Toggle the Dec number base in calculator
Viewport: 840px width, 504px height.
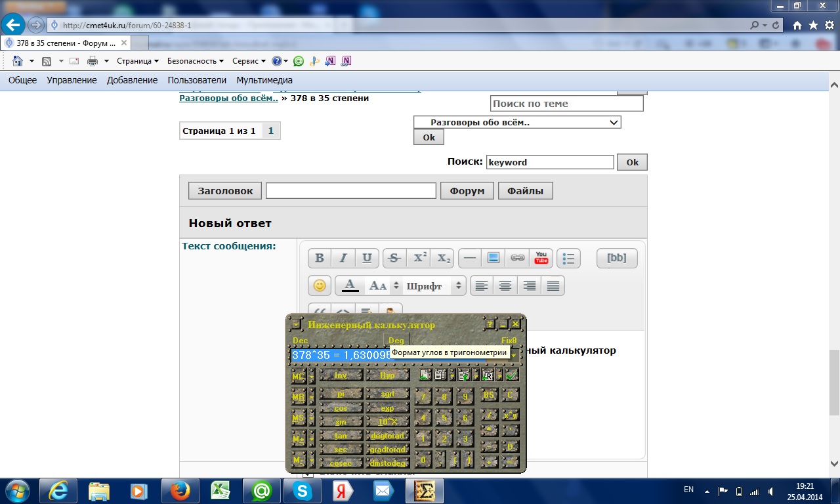[300, 341]
